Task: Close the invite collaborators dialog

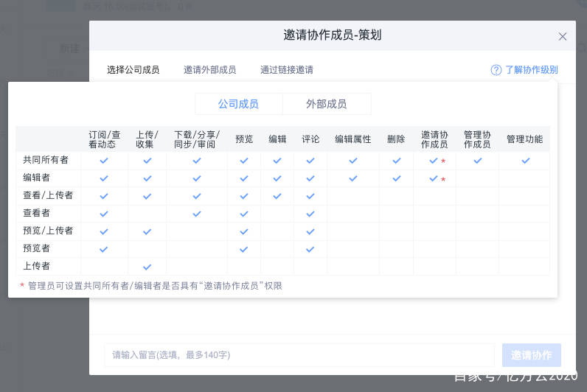Action: tap(563, 36)
